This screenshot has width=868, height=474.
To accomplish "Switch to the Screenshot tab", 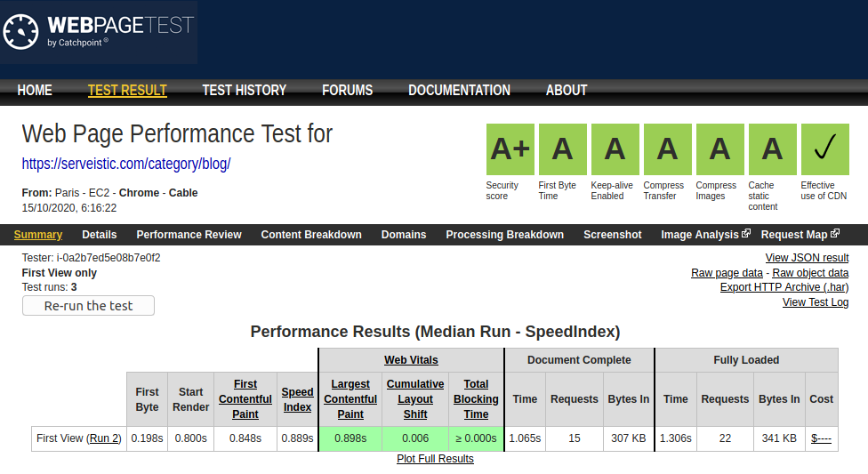I will point(612,235).
